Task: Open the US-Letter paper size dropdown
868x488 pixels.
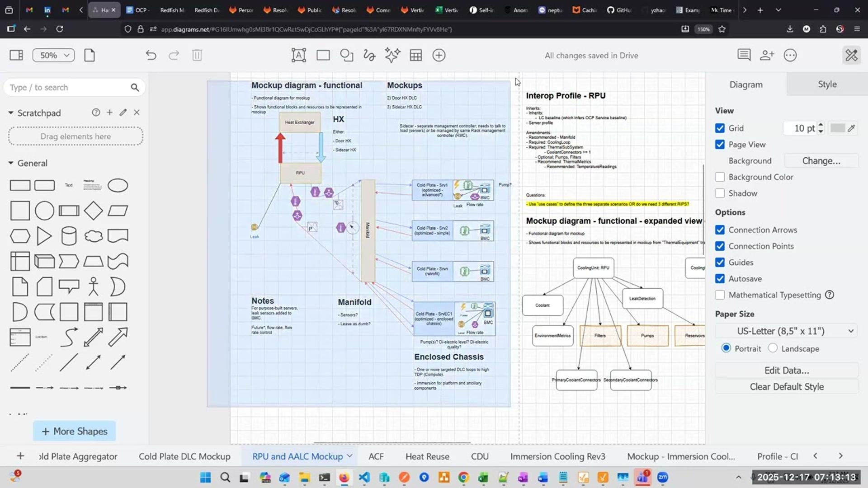Action: click(x=787, y=331)
